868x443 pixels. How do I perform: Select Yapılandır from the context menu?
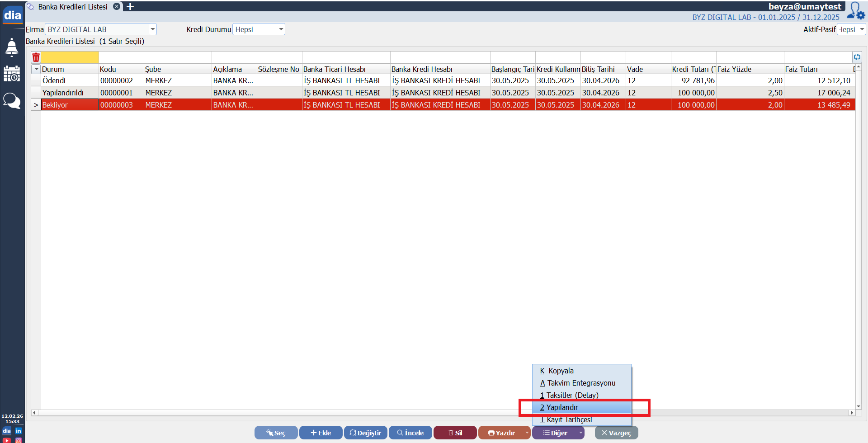(x=562, y=407)
